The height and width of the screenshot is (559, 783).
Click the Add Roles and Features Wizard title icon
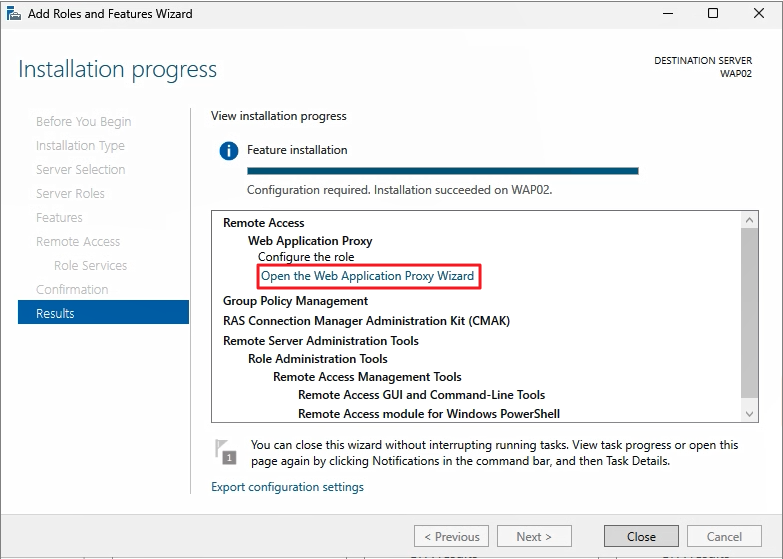(x=14, y=13)
